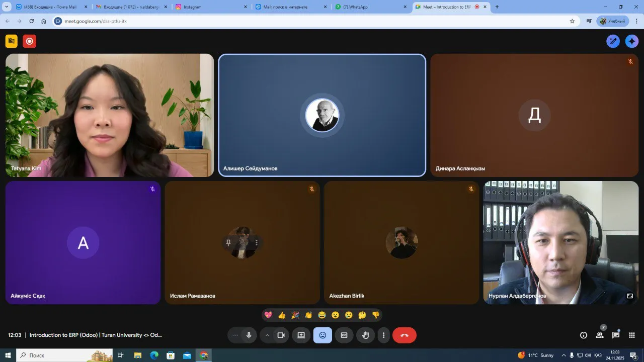
Task: Turn off the camera
Action: (x=281, y=335)
